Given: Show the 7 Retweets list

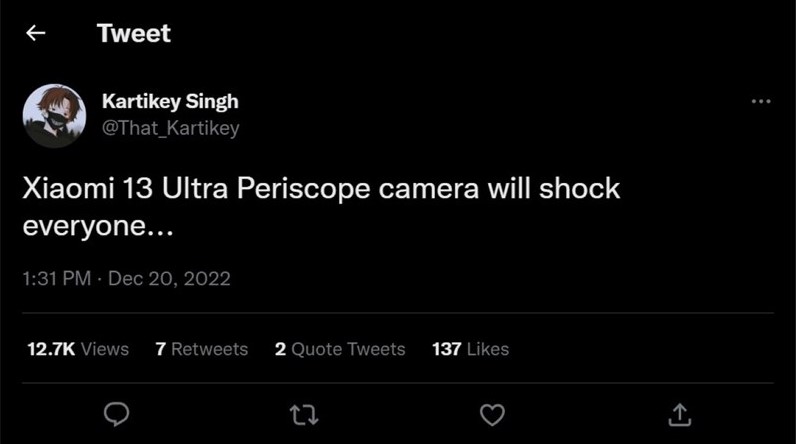Looking at the screenshot, I should coord(201,349).
